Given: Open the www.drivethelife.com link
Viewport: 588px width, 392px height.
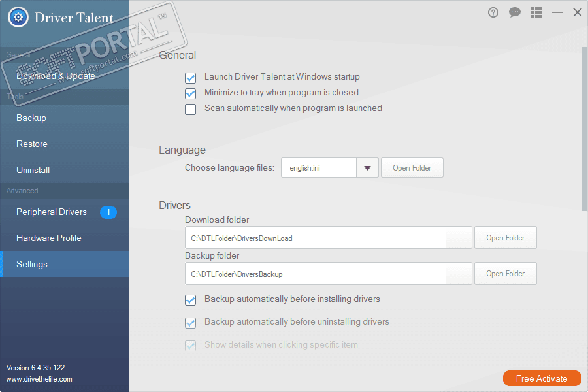Looking at the screenshot, I should coord(39,379).
